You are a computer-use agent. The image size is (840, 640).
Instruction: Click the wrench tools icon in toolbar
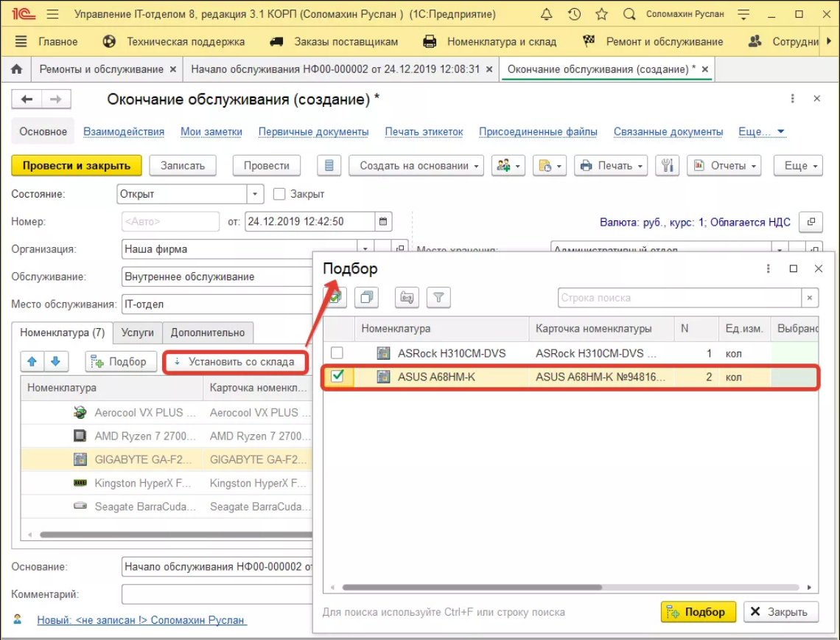666,166
